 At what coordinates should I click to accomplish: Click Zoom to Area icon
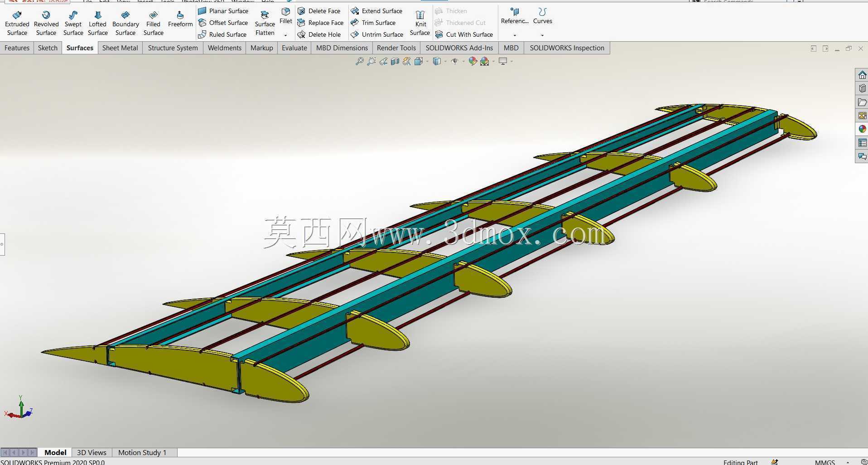(371, 61)
